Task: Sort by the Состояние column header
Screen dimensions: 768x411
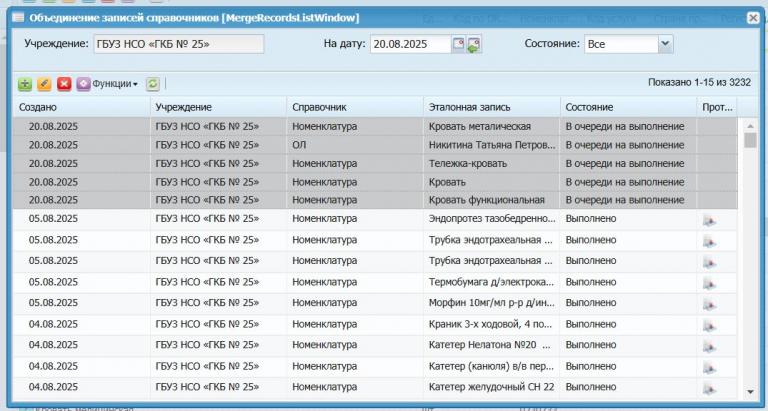Action: pyautogui.click(x=628, y=107)
